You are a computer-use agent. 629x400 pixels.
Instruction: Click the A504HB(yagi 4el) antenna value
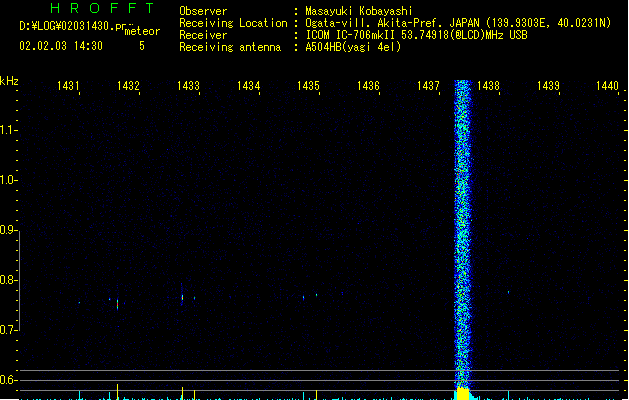[353, 47]
